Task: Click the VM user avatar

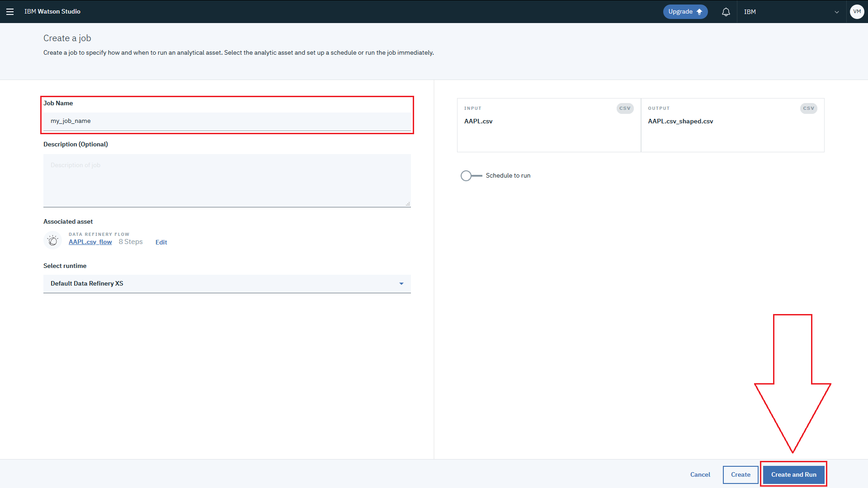Action: pos(857,12)
